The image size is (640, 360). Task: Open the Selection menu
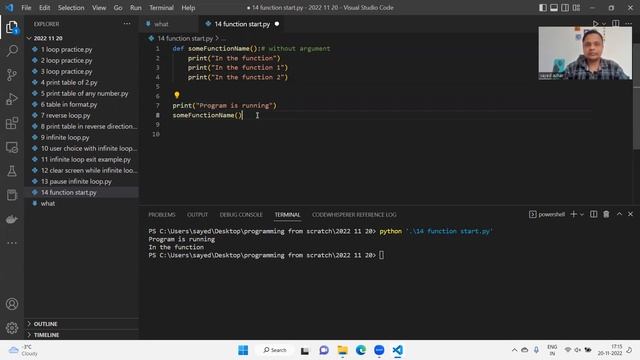click(71, 8)
